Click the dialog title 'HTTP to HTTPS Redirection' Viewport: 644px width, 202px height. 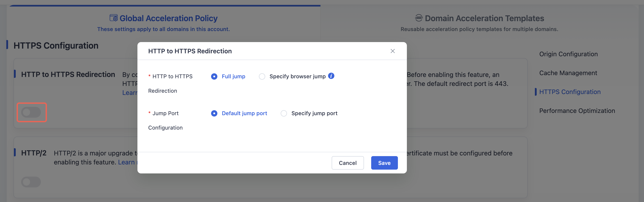(190, 51)
